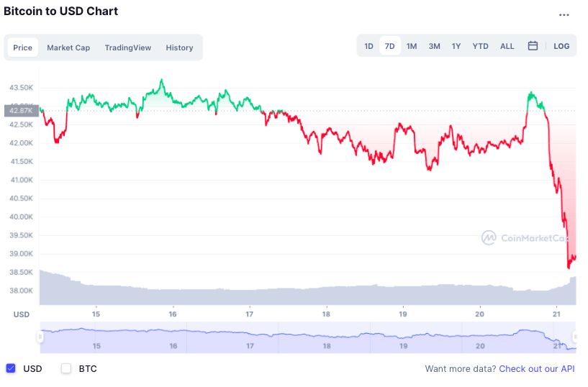Image resolution: width=588 pixels, height=387 pixels.
Task: Switch chart to 1M range
Action: [412, 46]
